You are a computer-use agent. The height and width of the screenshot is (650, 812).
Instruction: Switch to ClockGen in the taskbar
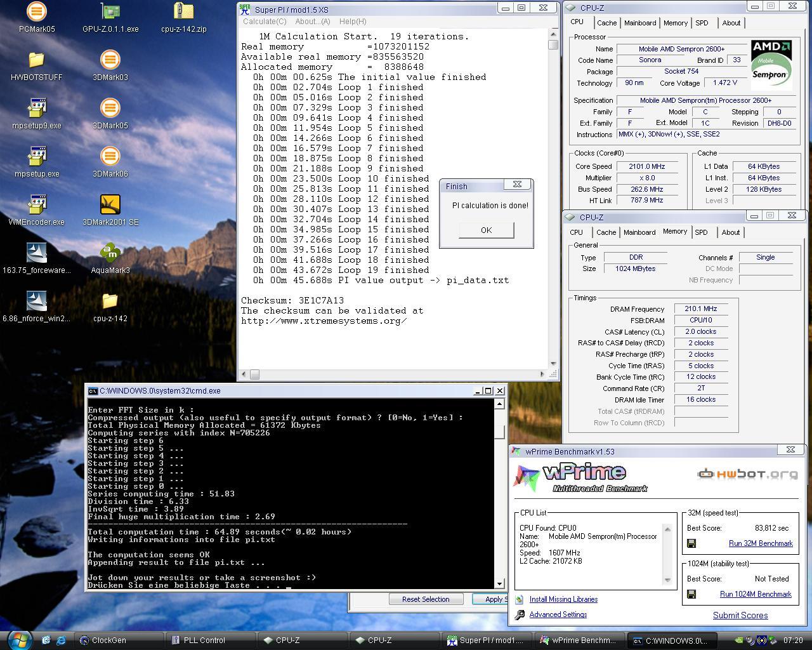(119, 640)
